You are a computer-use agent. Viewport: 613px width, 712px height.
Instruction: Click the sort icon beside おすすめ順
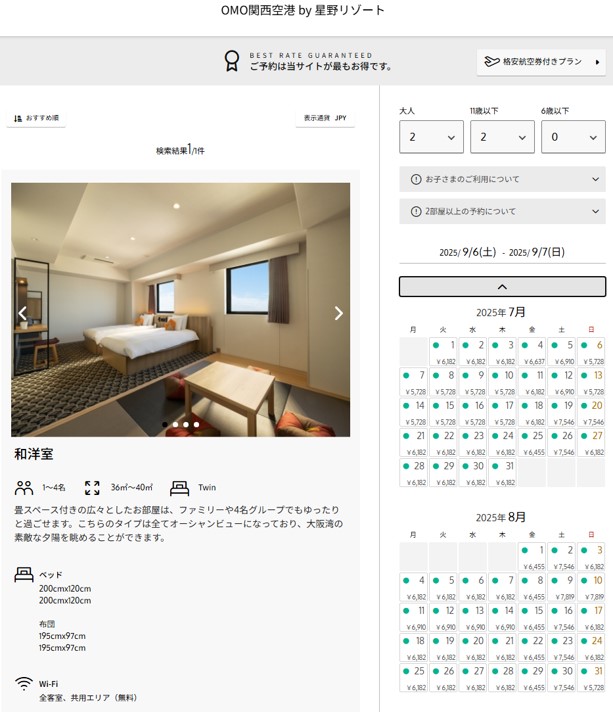(18, 118)
